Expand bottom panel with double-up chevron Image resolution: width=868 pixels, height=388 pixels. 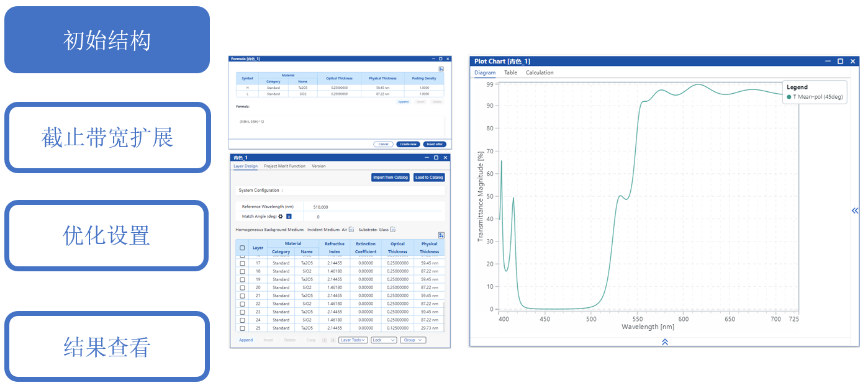(664, 341)
